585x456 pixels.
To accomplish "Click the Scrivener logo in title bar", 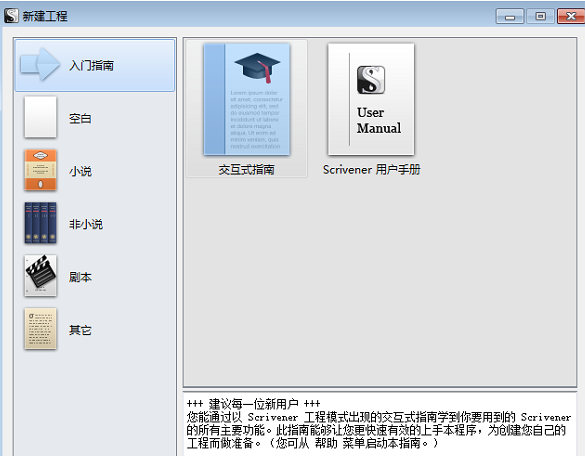I will click(x=11, y=16).
